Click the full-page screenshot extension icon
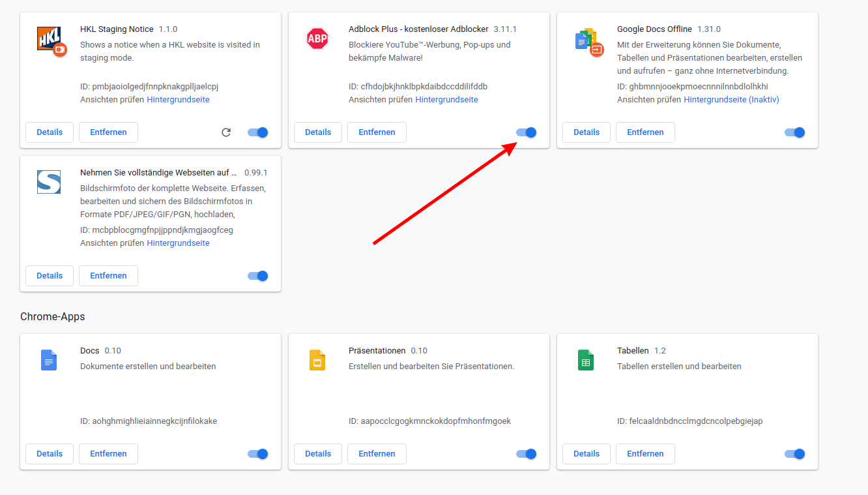 click(x=49, y=181)
